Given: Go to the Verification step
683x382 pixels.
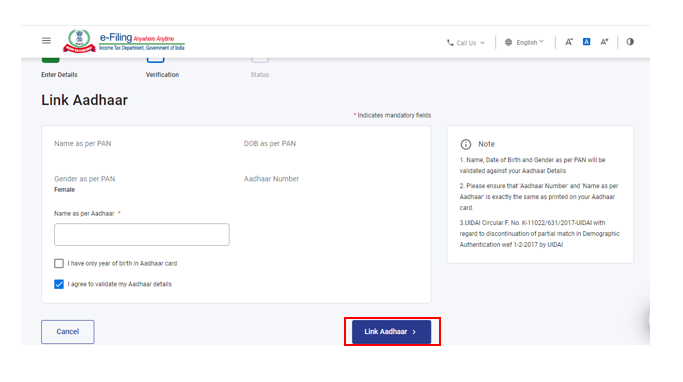Looking at the screenshot, I should click(x=162, y=74).
